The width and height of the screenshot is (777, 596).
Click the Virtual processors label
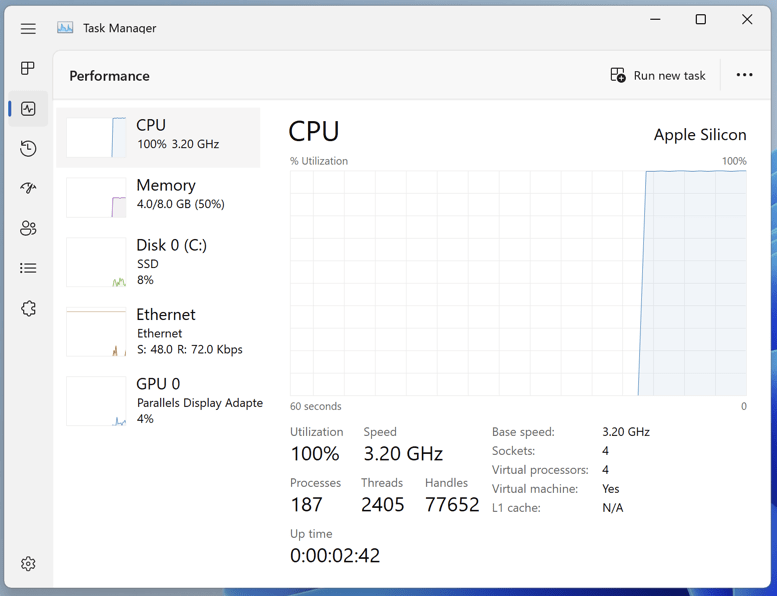coord(540,470)
